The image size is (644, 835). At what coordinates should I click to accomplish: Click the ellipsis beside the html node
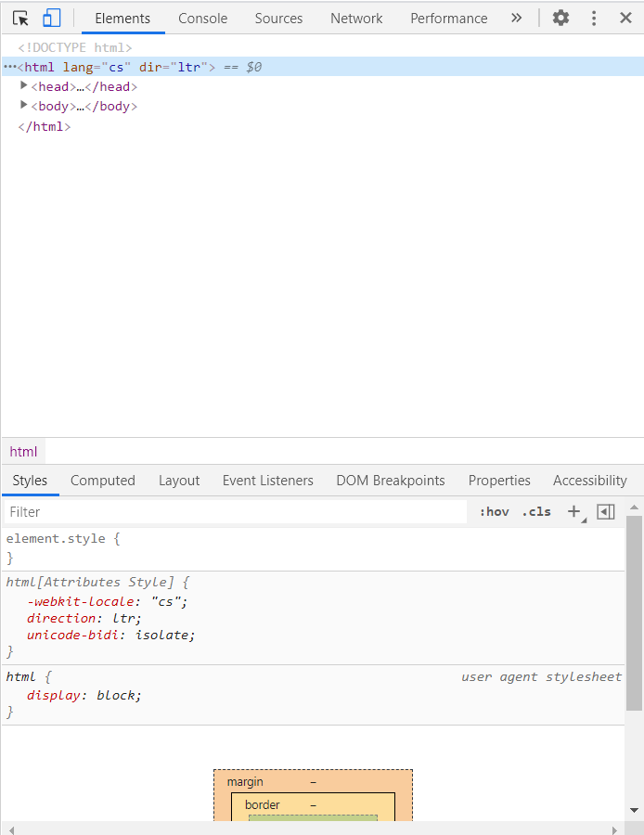[9, 67]
